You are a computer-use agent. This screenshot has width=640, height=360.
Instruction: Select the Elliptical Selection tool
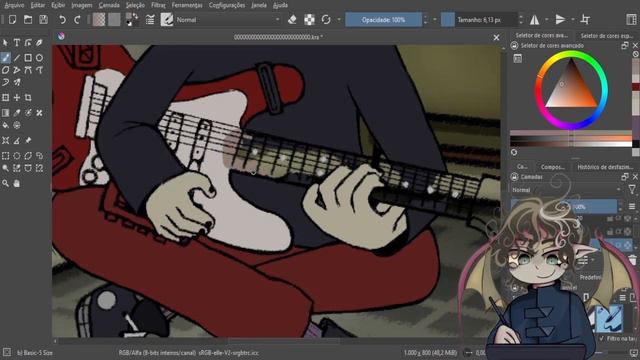point(17,156)
